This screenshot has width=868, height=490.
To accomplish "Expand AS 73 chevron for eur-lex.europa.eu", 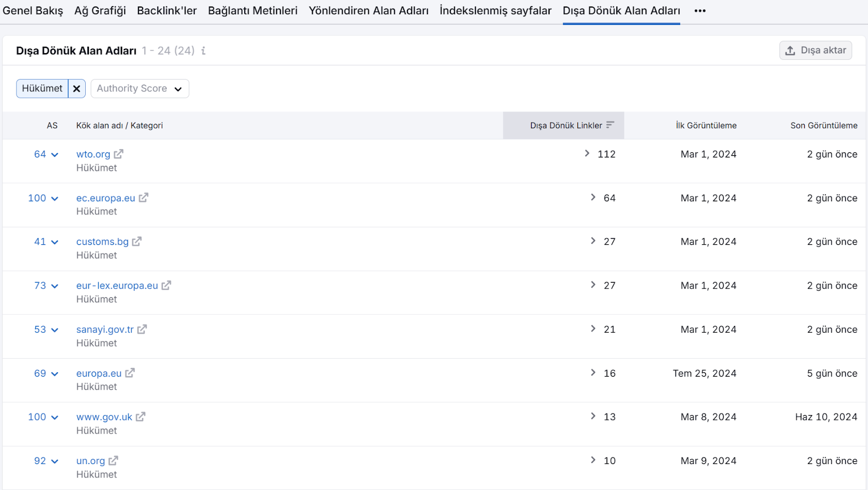I will pyautogui.click(x=55, y=286).
